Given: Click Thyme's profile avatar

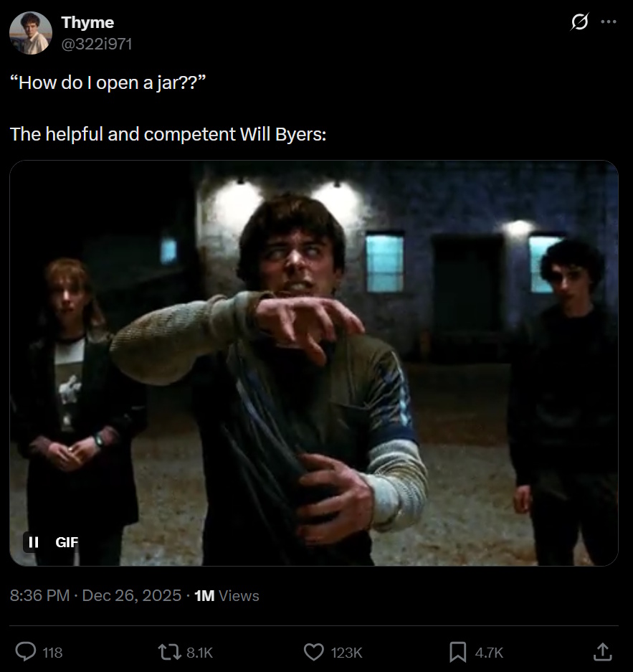Looking at the screenshot, I should click(31, 33).
